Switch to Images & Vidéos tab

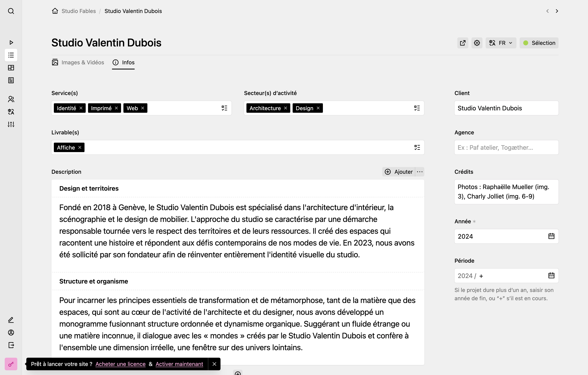(x=78, y=62)
